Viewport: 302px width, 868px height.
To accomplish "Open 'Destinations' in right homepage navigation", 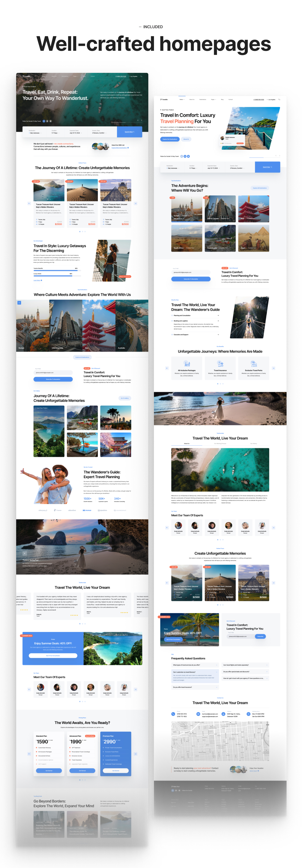I will pyautogui.click(x=202, y=99).
